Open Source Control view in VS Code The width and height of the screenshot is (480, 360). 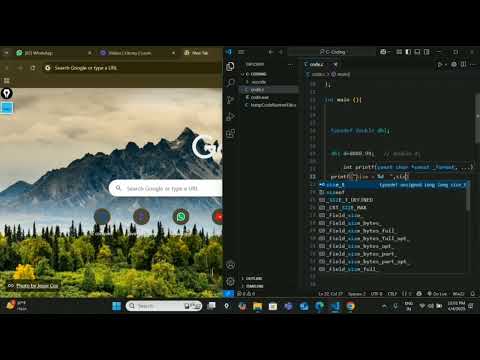click(230, 100)
